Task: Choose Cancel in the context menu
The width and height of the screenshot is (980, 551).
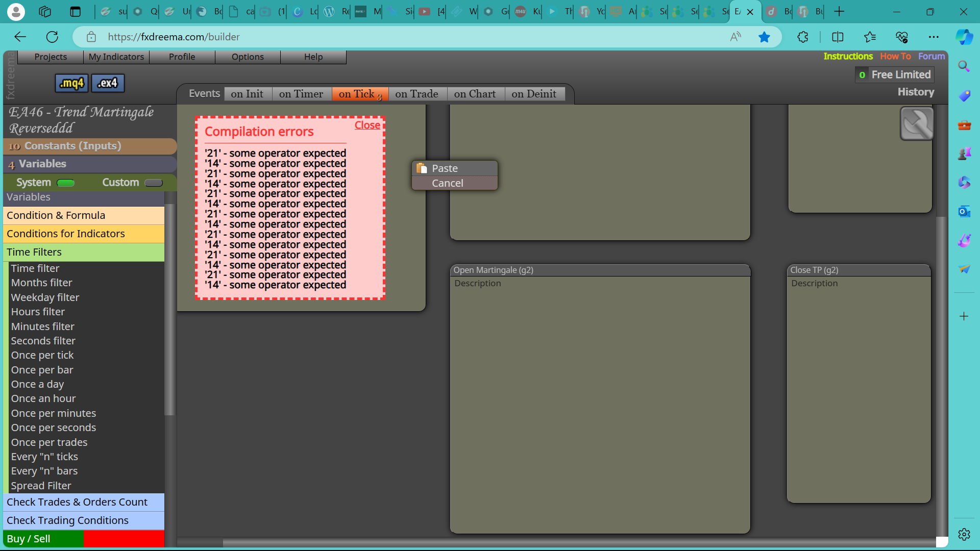Action: point(455,183)
